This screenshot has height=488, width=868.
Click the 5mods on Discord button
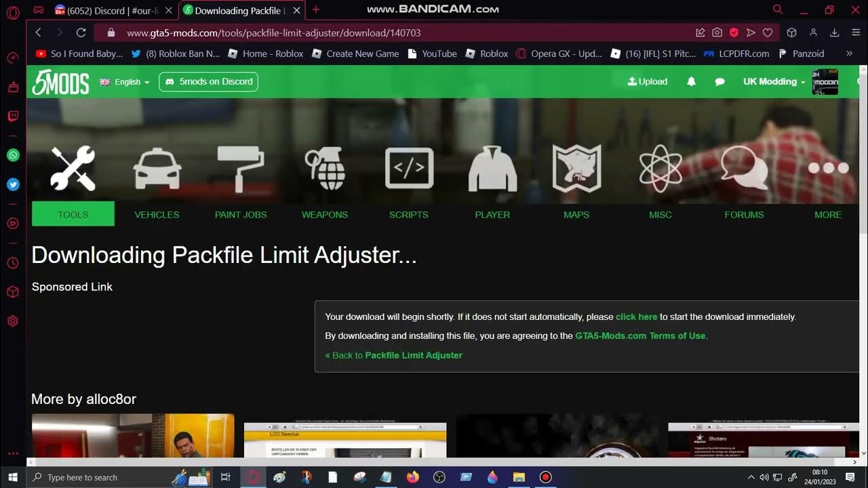pos(208,81)
